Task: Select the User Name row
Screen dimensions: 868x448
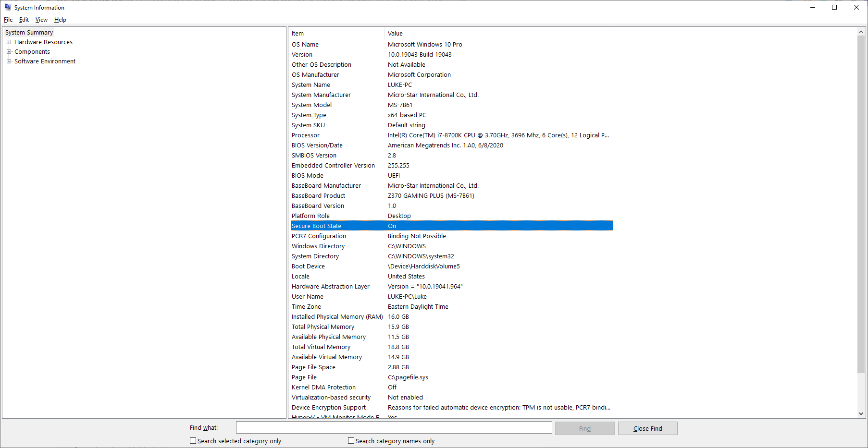Action: (452, 297)
